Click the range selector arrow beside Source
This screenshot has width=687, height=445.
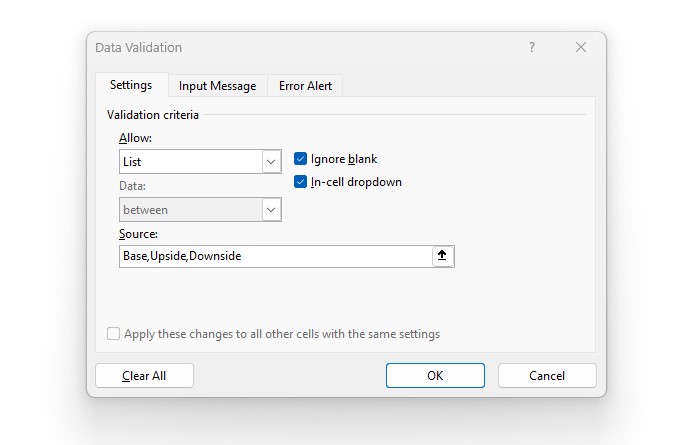coord(443,256)
